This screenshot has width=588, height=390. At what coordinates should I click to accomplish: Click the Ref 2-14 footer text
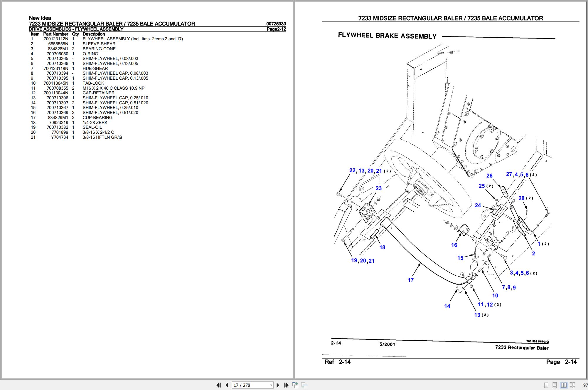pyautogui.click(x=337, y=362)
